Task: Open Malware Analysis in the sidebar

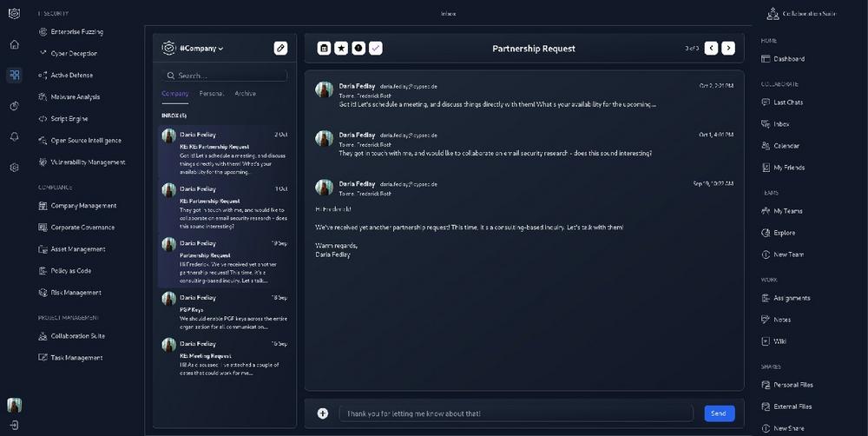Action: (x=76, y=97)
